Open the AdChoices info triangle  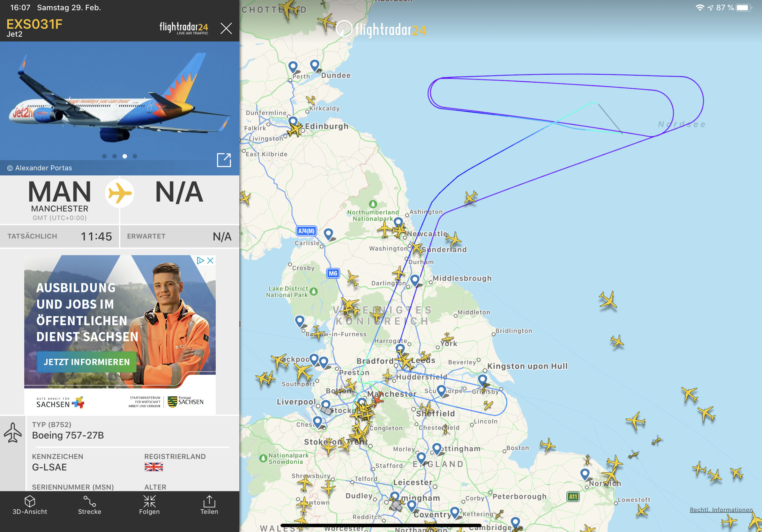200,261
